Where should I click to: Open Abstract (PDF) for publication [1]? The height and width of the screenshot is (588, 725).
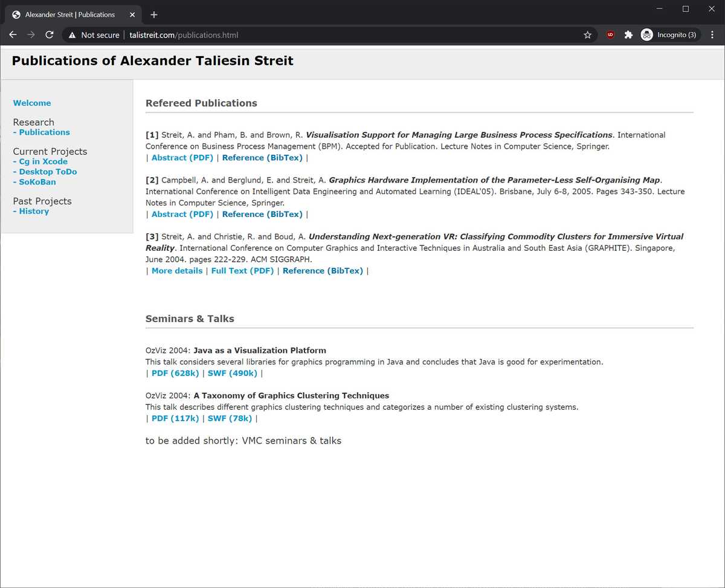pos(182,158)
